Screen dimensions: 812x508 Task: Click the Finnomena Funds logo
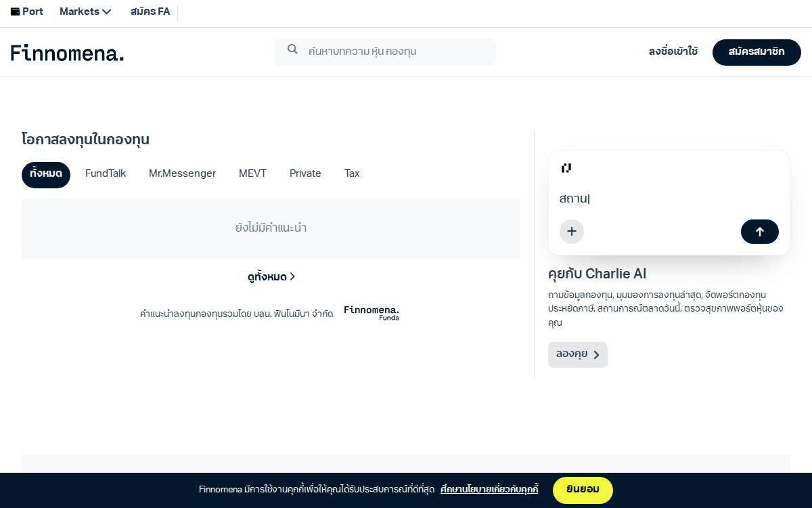point(371,313)
